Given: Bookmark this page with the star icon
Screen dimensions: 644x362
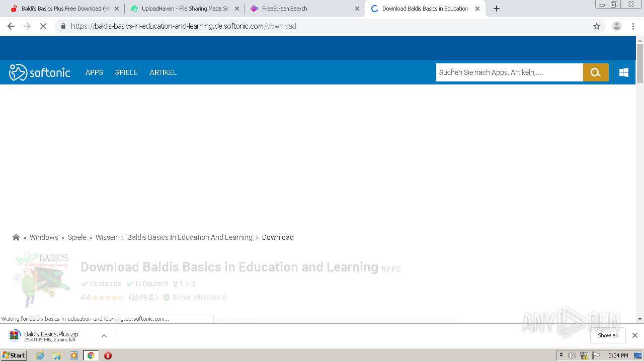Looking at the screenshot, I should tap(597, 26).
